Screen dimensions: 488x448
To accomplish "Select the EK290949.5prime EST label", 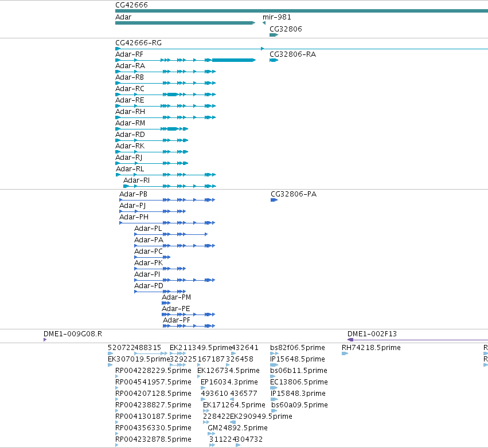I will pyautogui.click(x=261, y=417).
